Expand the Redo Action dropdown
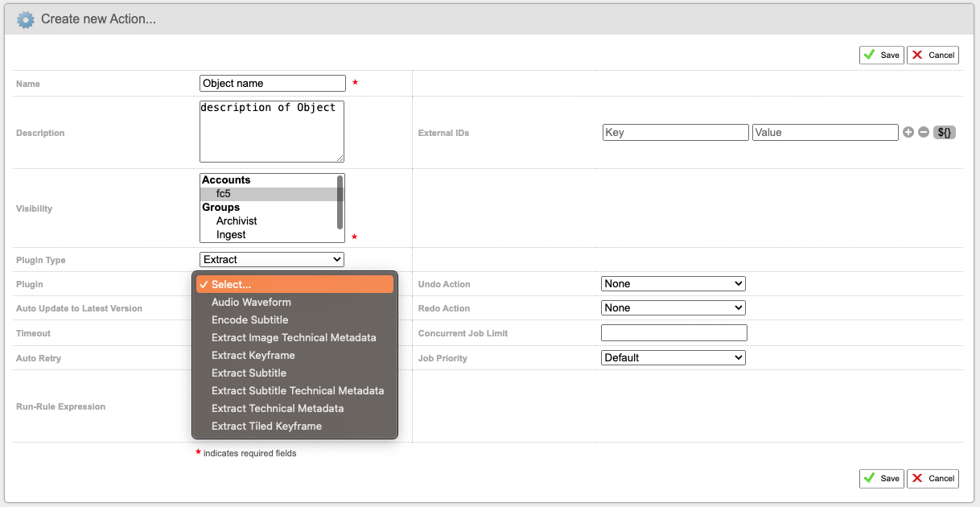 (x=673, y=307)
